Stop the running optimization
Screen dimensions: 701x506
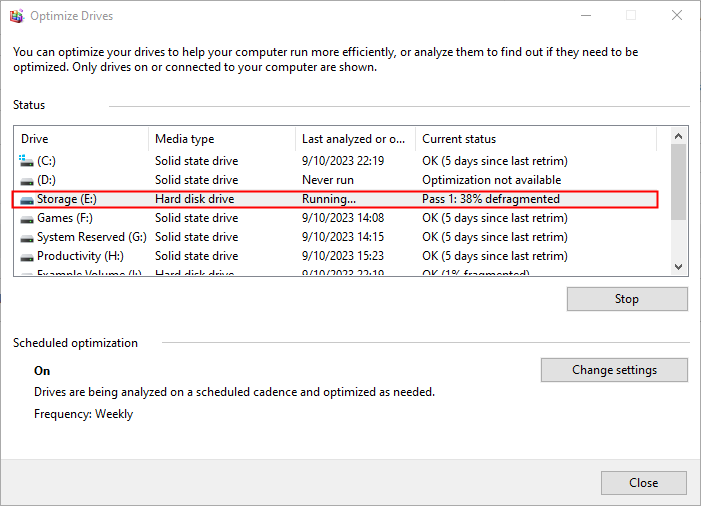click(626, 299)
